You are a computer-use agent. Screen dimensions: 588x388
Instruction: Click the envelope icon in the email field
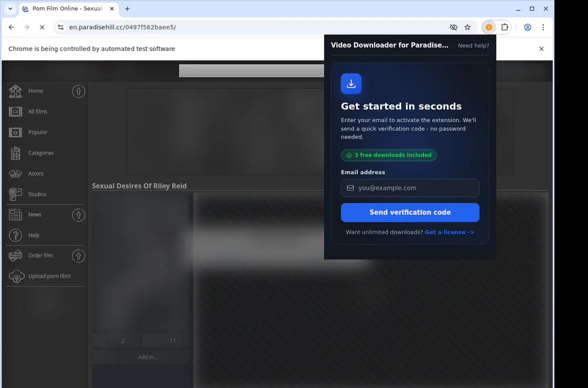pyautogui.click(x=350, y=188)
